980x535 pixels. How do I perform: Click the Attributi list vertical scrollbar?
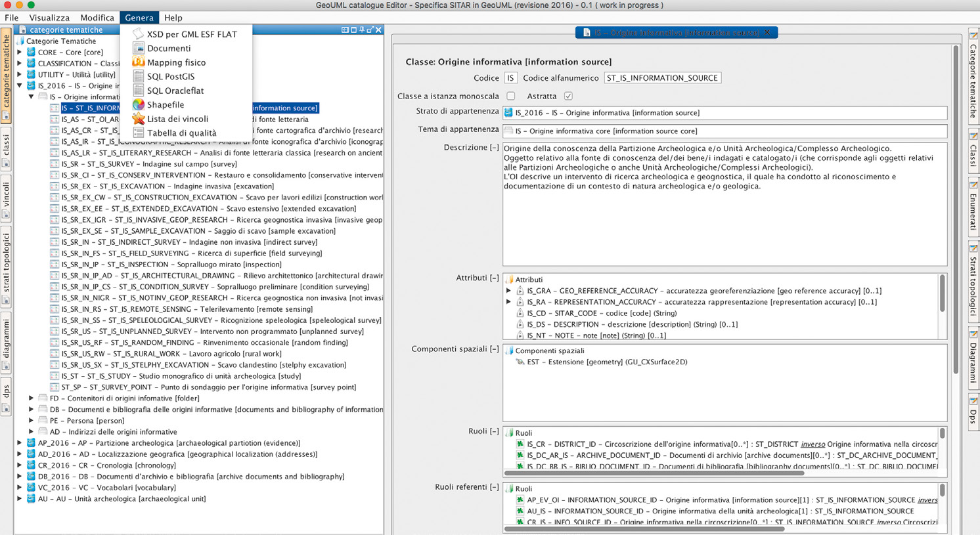click(943, 293)
